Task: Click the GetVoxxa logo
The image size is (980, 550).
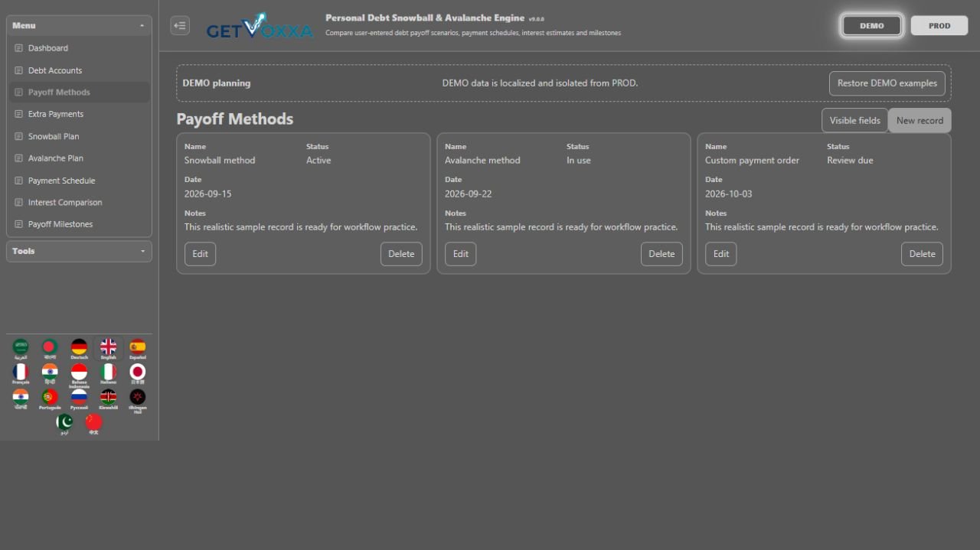Action: coord(260,26)
